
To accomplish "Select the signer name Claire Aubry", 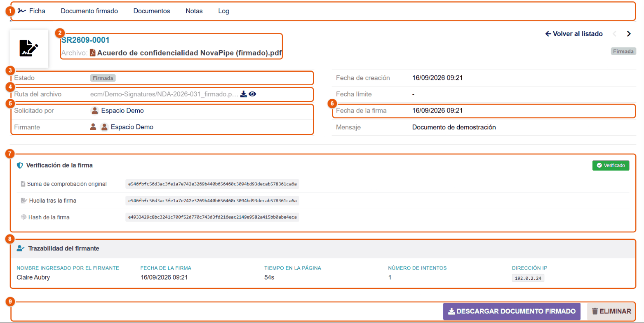I will point(33,277).
